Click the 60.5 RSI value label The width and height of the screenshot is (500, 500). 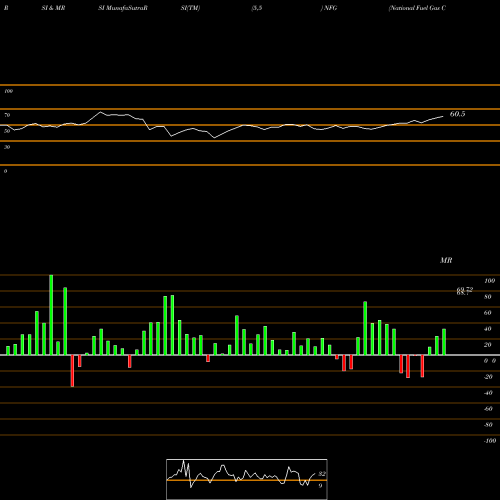(x=457, y=114)
